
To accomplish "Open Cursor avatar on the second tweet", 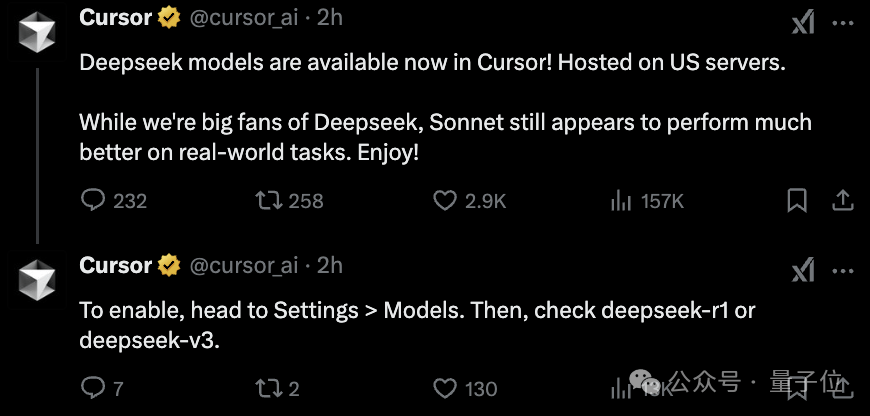I will (37, 281).
